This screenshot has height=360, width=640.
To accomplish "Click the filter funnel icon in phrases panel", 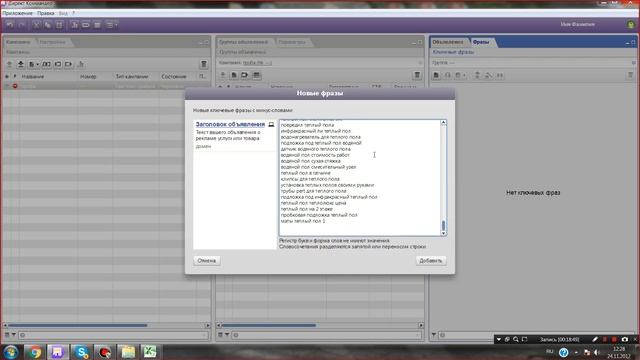I will (x=434, y=335).
